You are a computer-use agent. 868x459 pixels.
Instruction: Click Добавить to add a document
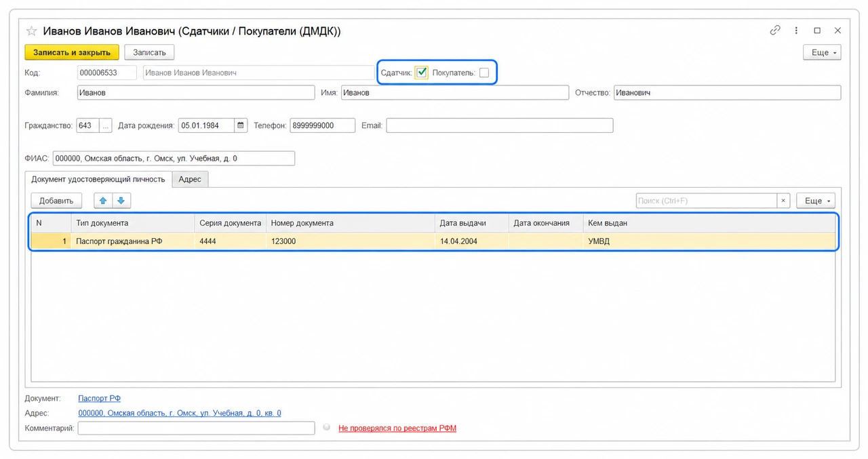pyautogui.click(x=56, y=201)
